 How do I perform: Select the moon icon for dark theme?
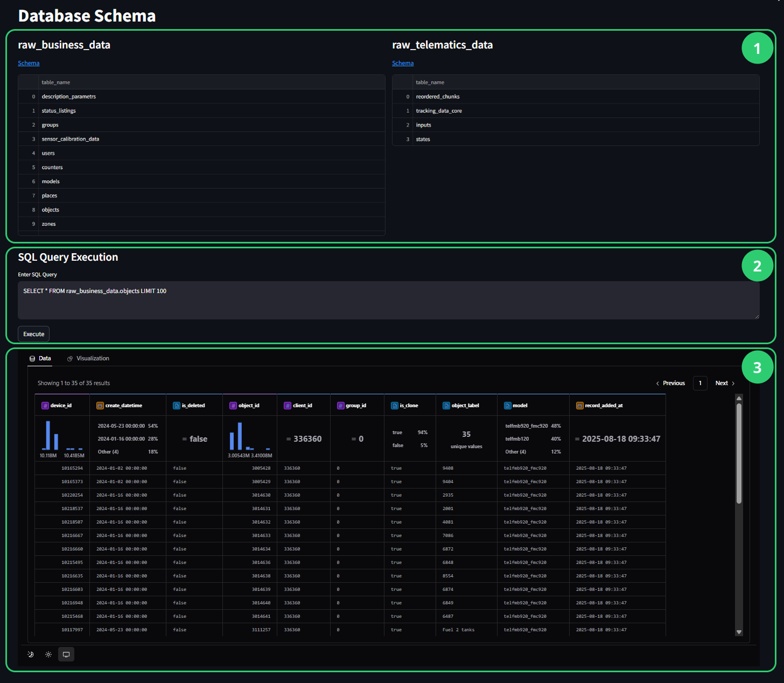(x=30, y=654)
